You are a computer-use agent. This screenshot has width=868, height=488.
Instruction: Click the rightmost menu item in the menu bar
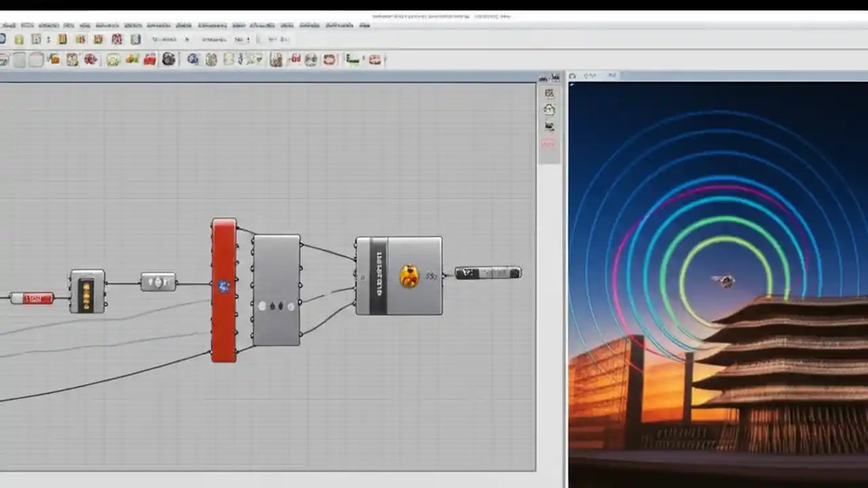pos(365,25)
